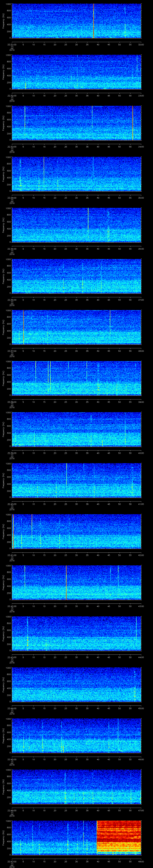This screenshot has width=153, height=868.
Task: Click the orange spike near 5 s in 22:37 spectrogram
Action: pos(24,327)
